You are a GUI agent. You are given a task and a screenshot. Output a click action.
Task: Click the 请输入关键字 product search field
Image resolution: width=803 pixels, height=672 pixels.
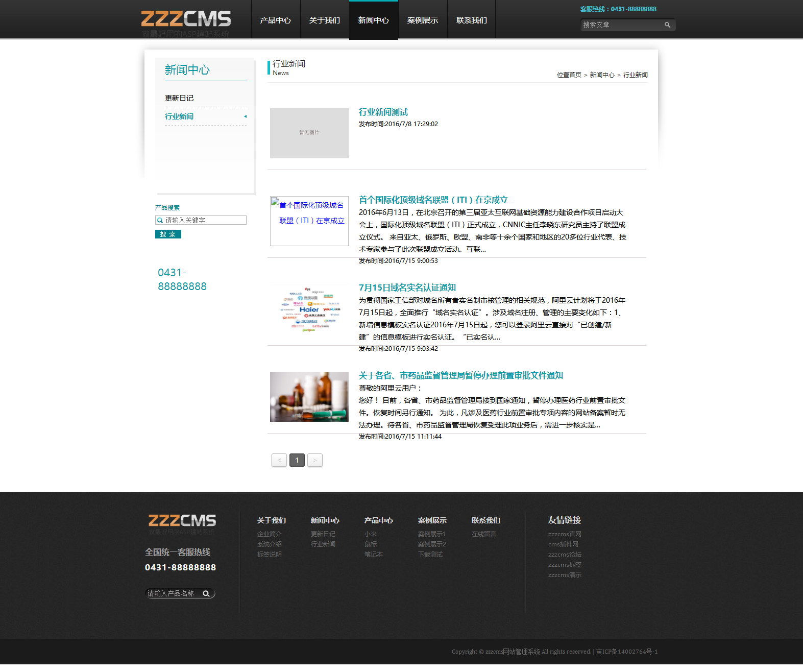point(201,220)
